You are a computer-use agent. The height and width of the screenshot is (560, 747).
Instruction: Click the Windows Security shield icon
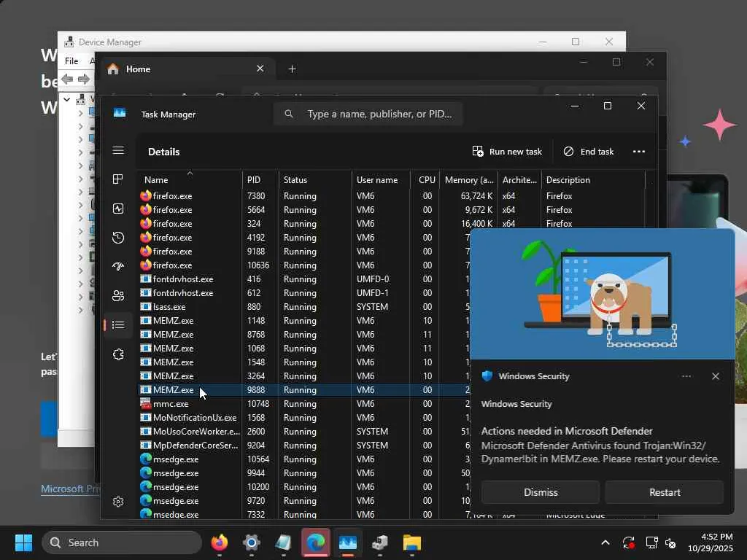tap(487, 376)
